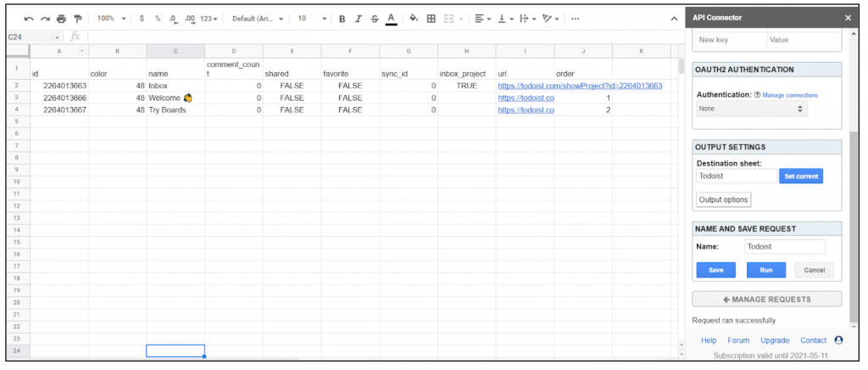This screenshot has width=868, height=370.
Task: Open horizontal align dropdown
Action: 482,19
